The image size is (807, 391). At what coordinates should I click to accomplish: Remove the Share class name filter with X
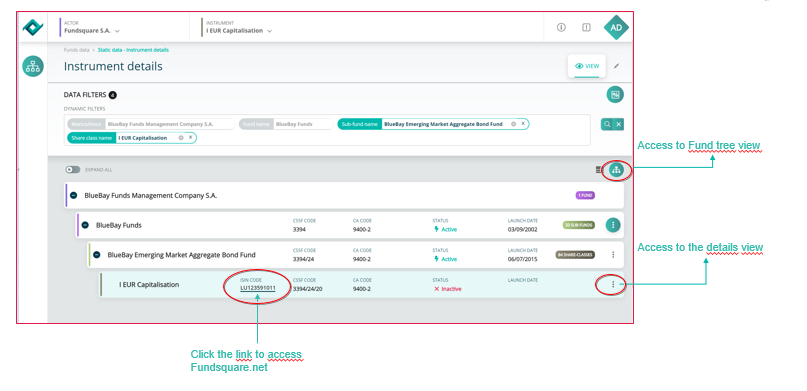tap(190, 138)
